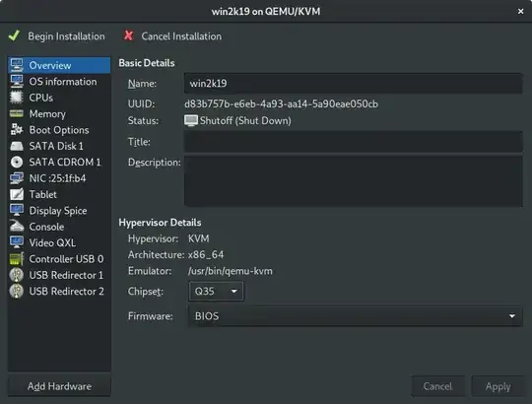Select Tablet entry label
The width and height of the screenshot is (532, 404).
(x=42, y=194)
